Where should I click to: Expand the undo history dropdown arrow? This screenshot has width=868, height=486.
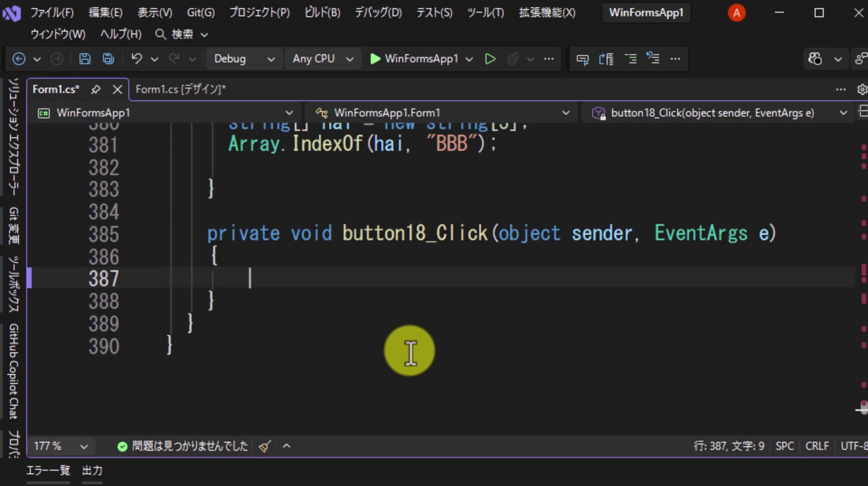click(155, 59)
